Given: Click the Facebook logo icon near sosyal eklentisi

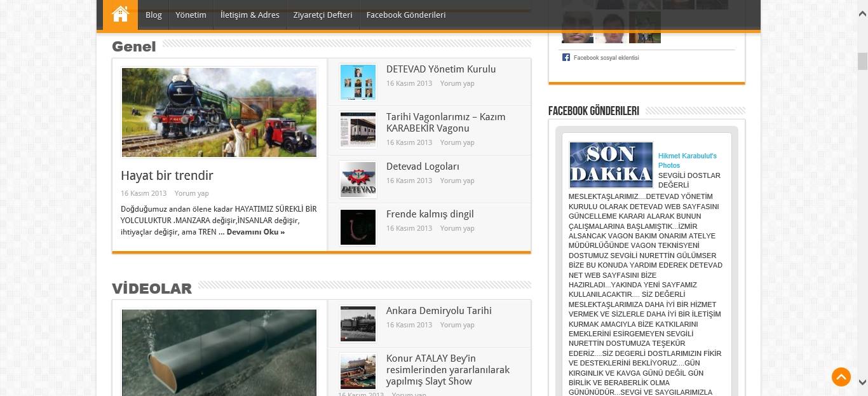Looking at the screenshot, I should pos(566,57).
